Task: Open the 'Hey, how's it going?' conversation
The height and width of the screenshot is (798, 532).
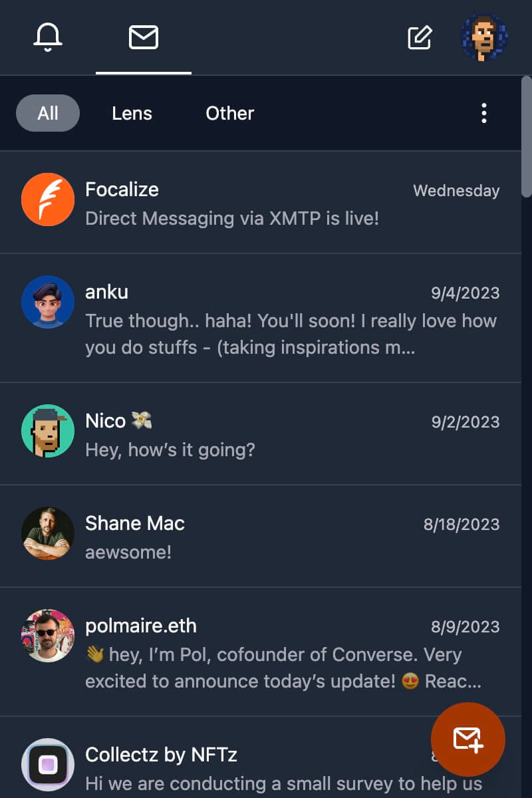Action: click(261, 434)
